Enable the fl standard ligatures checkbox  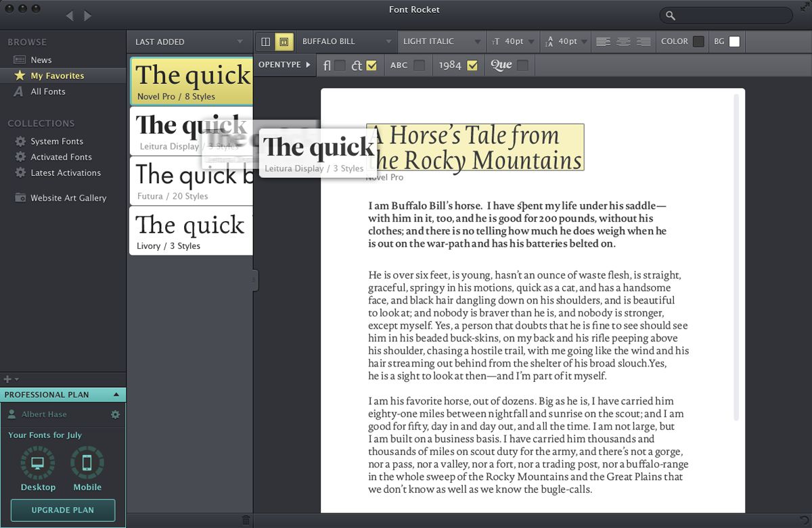coord(340,66)
